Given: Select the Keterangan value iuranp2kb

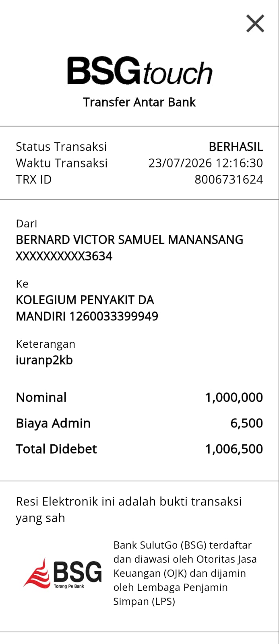Looking at the screenshot, I should pyautogui.click(x=44, y=360).
